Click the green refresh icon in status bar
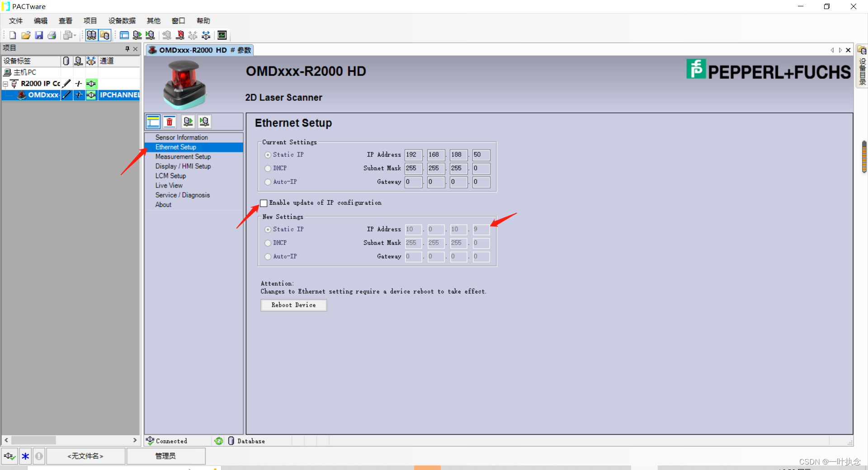868x470 pixels. click(219, 441)
